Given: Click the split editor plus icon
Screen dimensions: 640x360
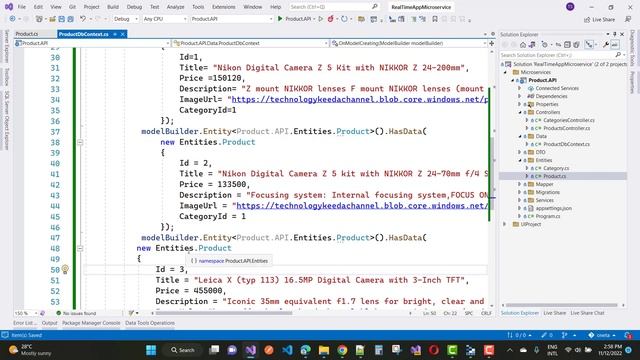Looking at the screenshot, I should 491,43.
